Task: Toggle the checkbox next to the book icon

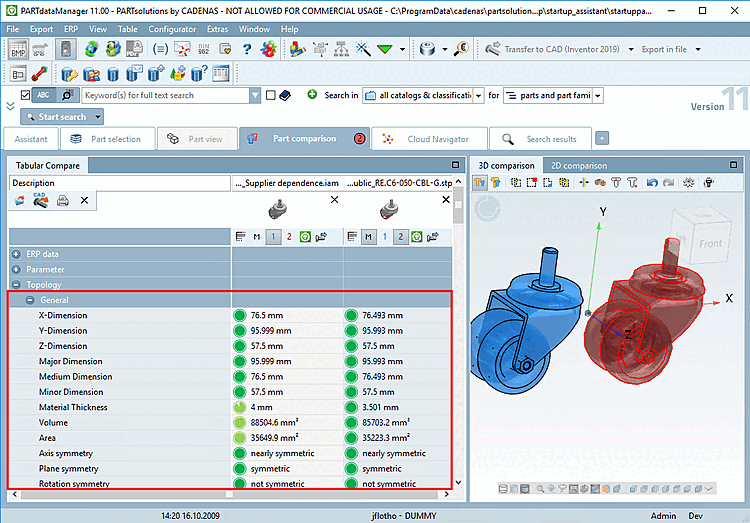Action: [270, 95]
